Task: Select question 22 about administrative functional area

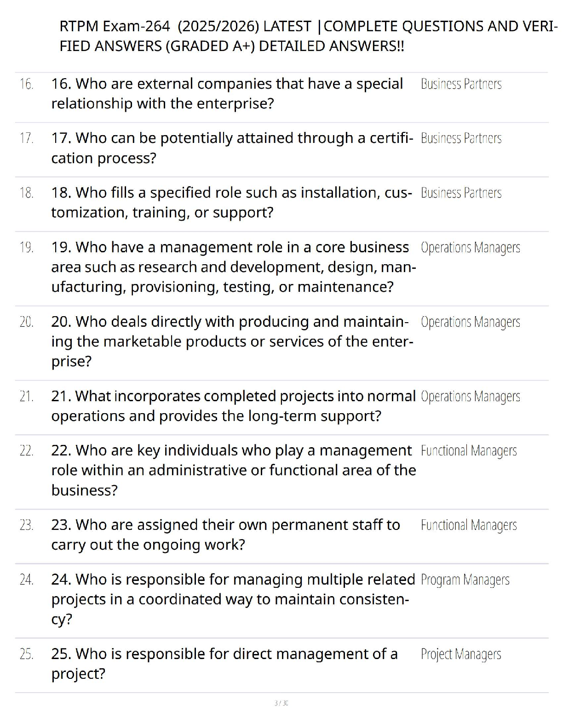Action: tap(234, 470)
